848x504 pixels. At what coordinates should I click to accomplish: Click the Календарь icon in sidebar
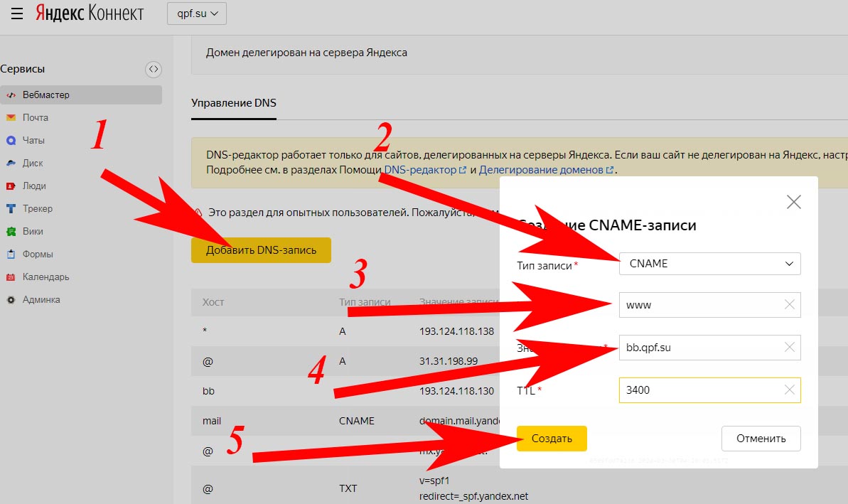(11, 277)
